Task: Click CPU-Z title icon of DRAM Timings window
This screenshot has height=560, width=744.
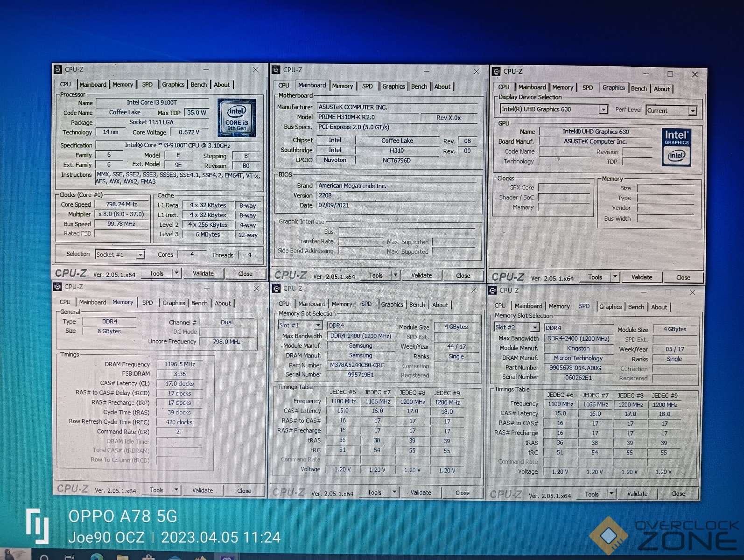Action: coord(58,287)
